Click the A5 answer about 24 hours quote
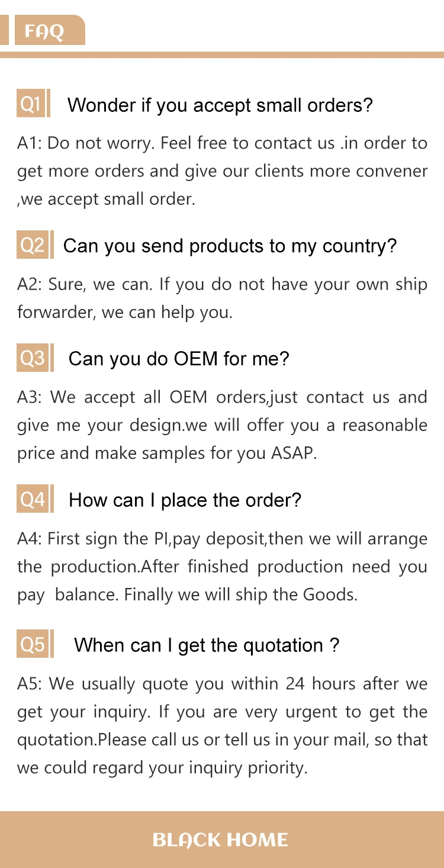The width and height of the screenshot is (444, 868). 222,726
